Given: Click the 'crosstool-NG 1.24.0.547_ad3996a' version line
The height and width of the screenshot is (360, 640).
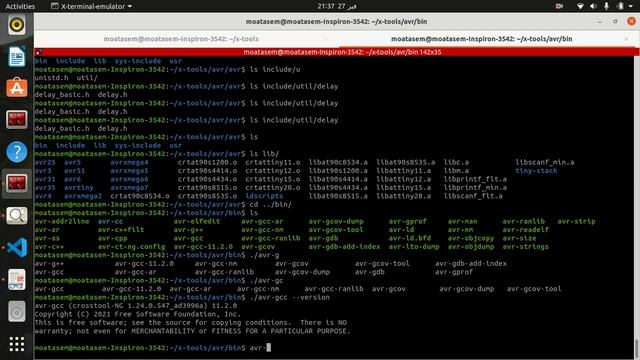Looking at the screenshot, I should coord(136,306).
